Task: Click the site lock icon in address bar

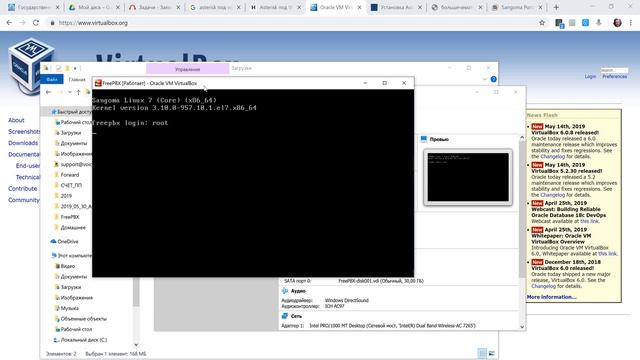Action: 52,23
